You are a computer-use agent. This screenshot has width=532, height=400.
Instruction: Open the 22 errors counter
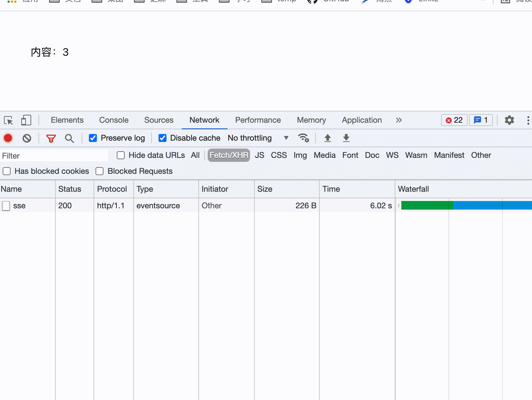coord(454,120)
